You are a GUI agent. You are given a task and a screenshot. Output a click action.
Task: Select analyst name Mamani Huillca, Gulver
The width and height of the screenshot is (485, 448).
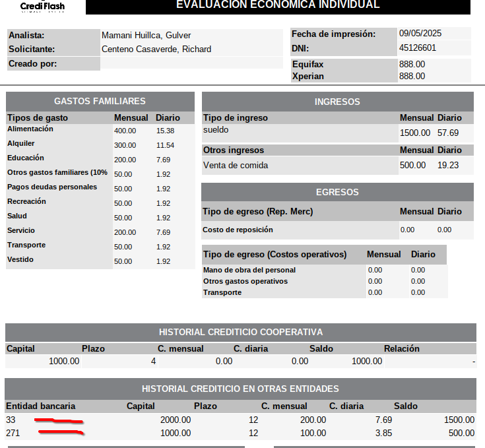click(146, 35)
